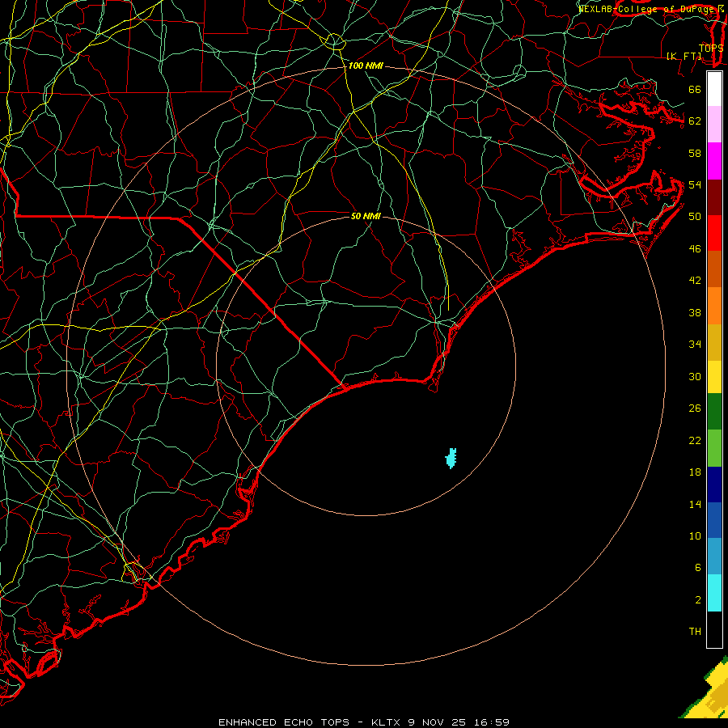
Task: Click legend value 66
Action: point(695,90)
